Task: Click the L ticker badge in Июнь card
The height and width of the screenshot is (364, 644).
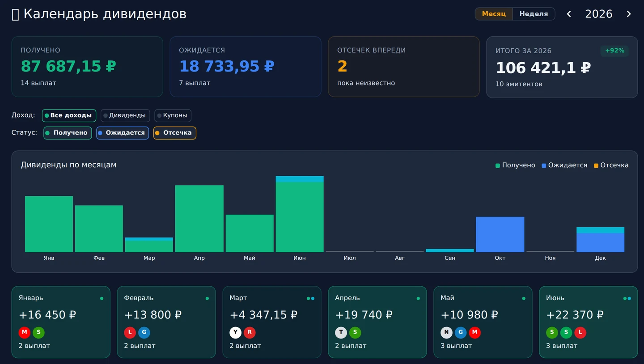Action: (x=580, y=332)
